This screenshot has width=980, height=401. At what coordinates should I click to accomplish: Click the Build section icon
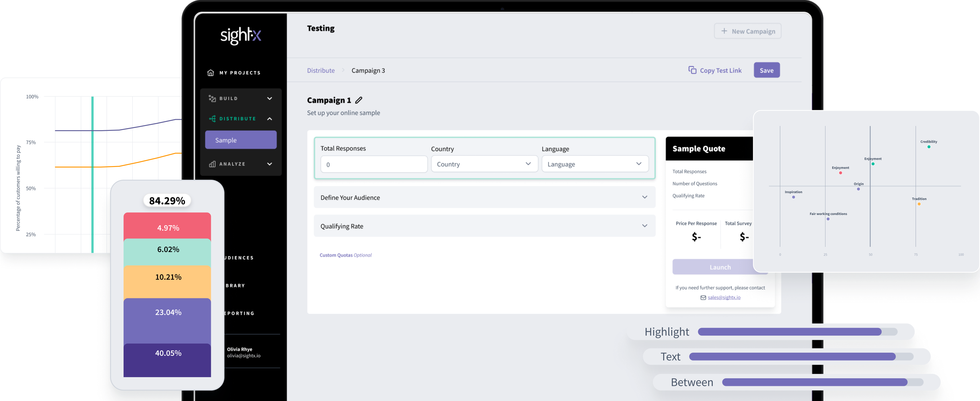(212, 98)
